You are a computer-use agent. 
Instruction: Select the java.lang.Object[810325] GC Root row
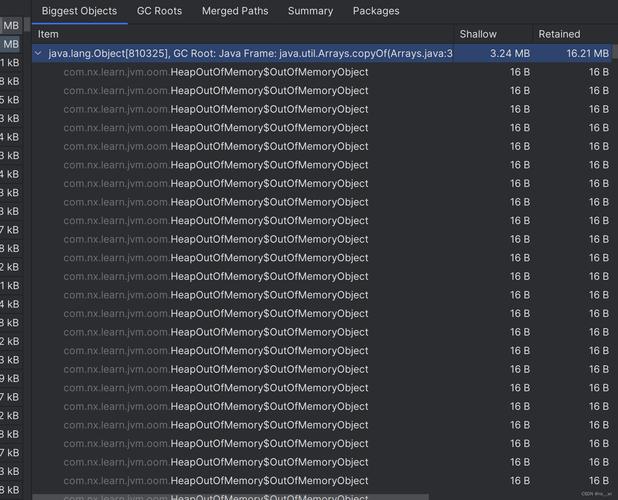[x=250, y=53]
